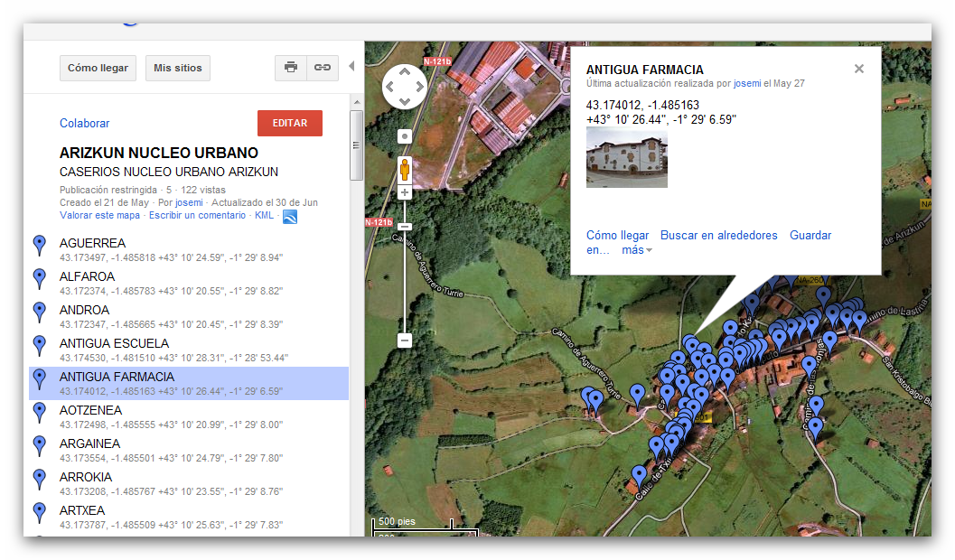Click the marker pin icon beside ANTIGUA ESCUELA

point(40,346)
